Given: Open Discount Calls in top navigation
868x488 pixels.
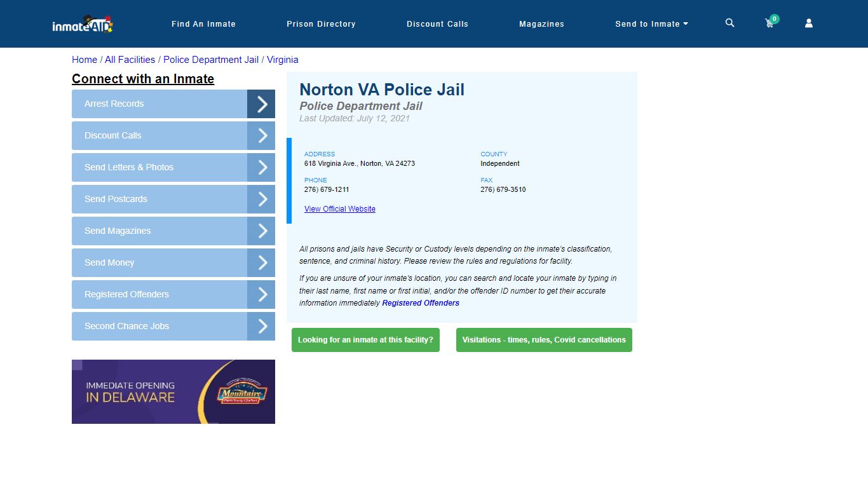Looking at the screenshot, I should pos(437,24).
